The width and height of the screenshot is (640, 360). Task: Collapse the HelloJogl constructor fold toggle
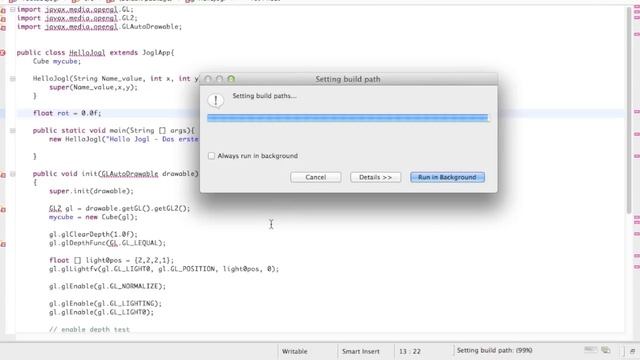pos(13,78)
